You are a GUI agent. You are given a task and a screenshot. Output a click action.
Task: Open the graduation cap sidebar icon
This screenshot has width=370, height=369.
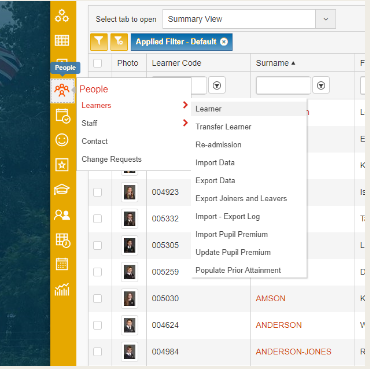point(62,190)
